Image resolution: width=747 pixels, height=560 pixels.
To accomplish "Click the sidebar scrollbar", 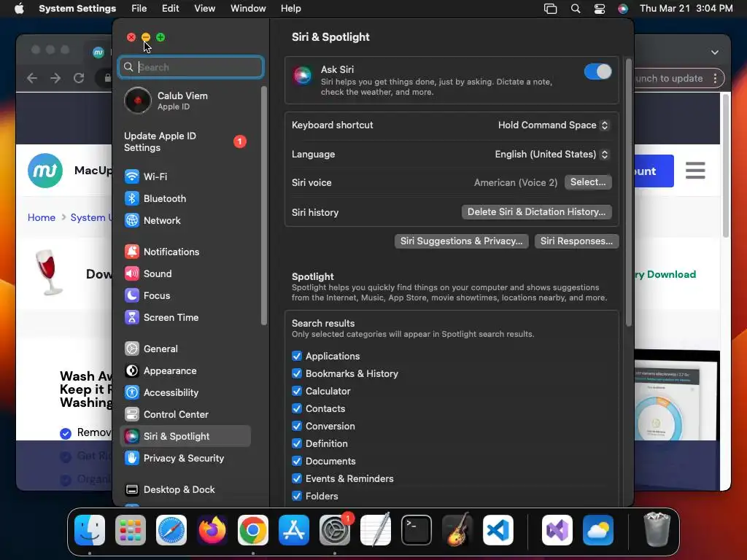I will click(264, 206).
